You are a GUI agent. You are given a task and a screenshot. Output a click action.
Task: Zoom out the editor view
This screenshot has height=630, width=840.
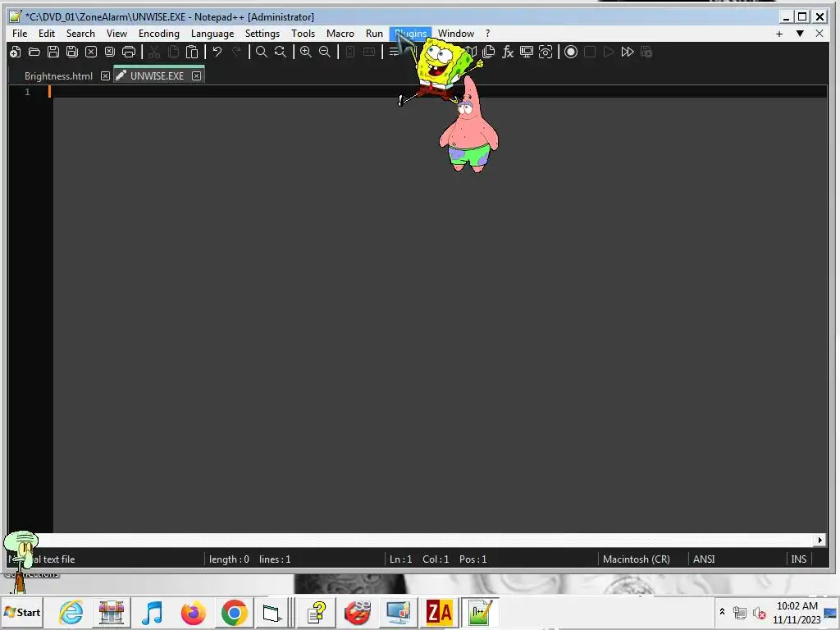[325, 52]
